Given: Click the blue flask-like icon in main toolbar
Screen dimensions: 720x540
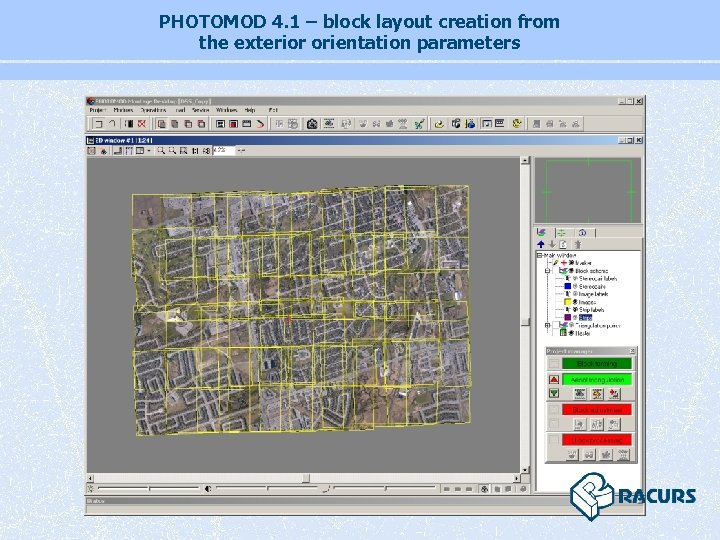Looking at the screenshot, I should tap(470, 124).
